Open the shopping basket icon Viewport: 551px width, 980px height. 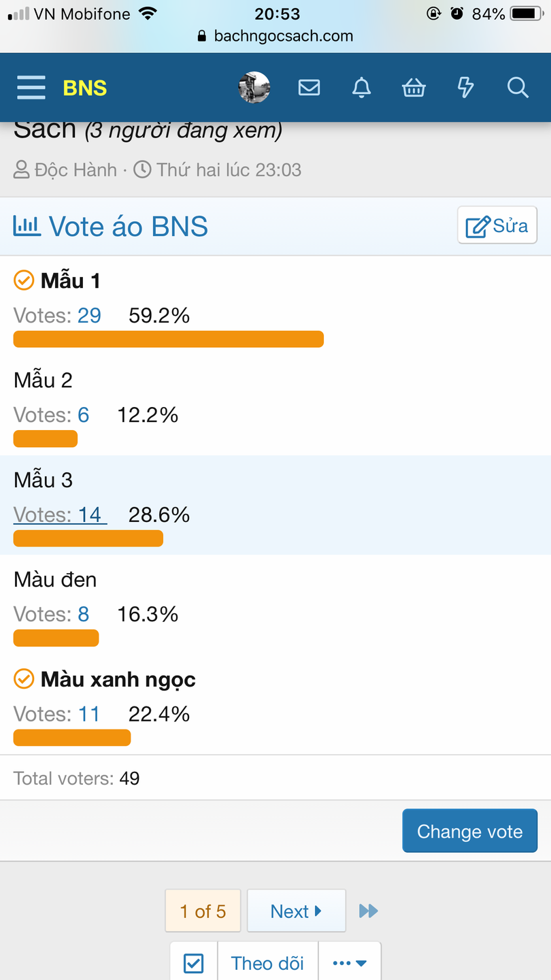[x=414, y=88]
